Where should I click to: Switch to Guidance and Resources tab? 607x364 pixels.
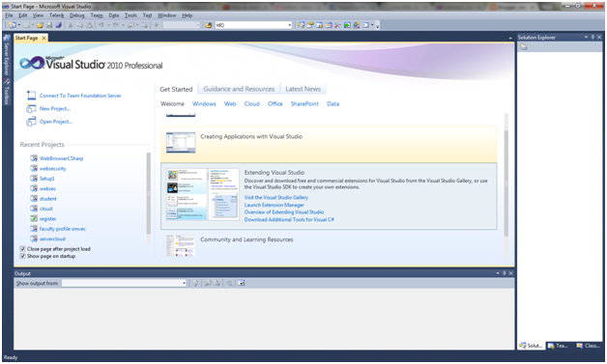[x=239, y=89]
